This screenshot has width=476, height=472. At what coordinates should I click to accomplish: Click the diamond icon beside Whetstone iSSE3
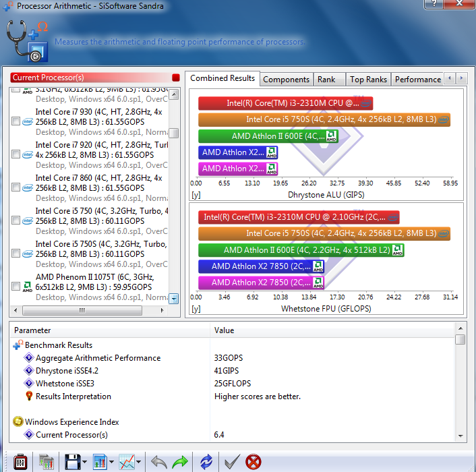pyautogui.click(x=28, y=383)
